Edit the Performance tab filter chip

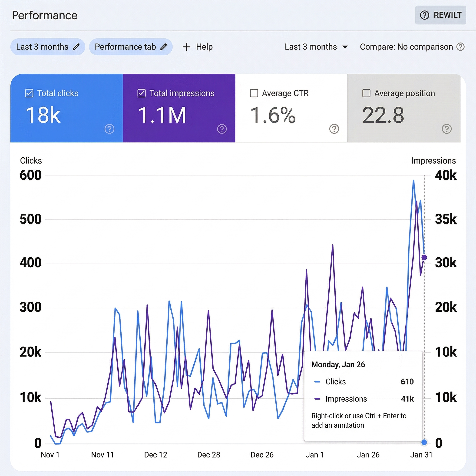pyautogui.click(x=164, y=46)
